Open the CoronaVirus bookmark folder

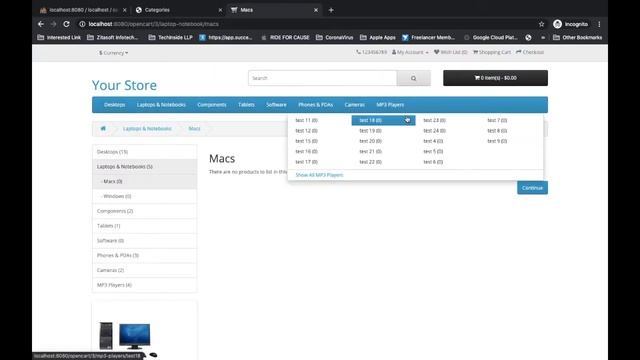(335, 37)
